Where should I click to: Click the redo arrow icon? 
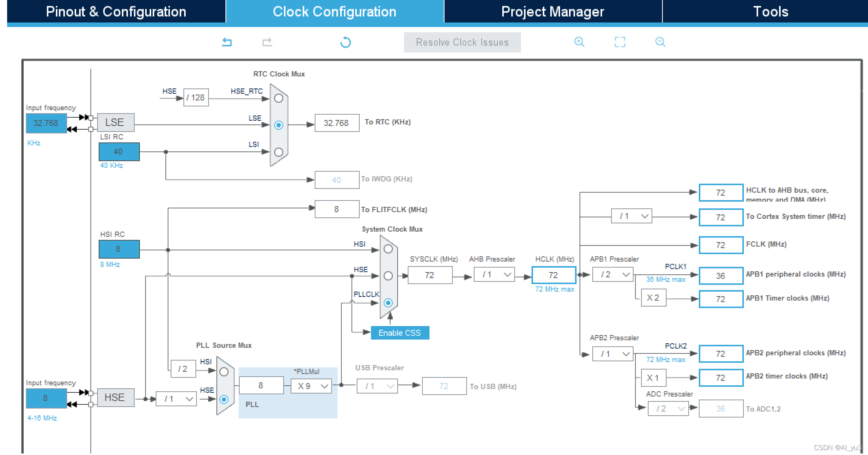267,42
